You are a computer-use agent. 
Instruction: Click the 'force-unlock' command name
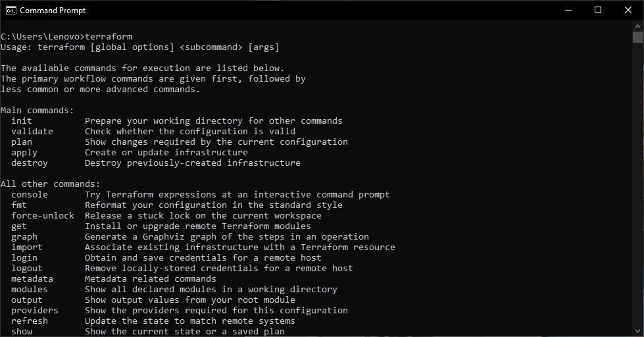coord(43,216)
